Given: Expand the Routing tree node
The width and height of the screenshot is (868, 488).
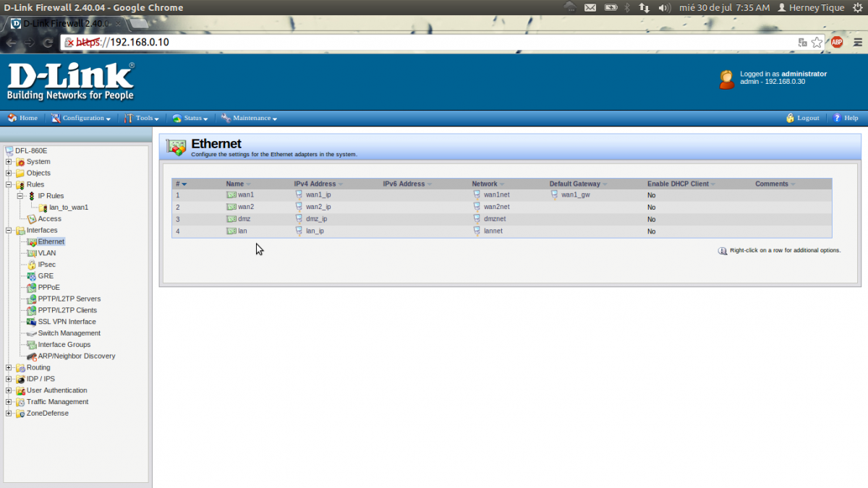Looking at the screenshot, I should click(9, 368).
